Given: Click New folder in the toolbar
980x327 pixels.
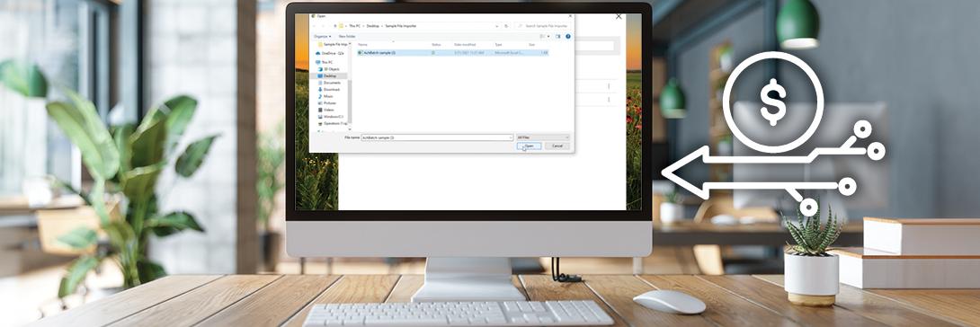Looking at the screenshot, I should pos(347,36).
